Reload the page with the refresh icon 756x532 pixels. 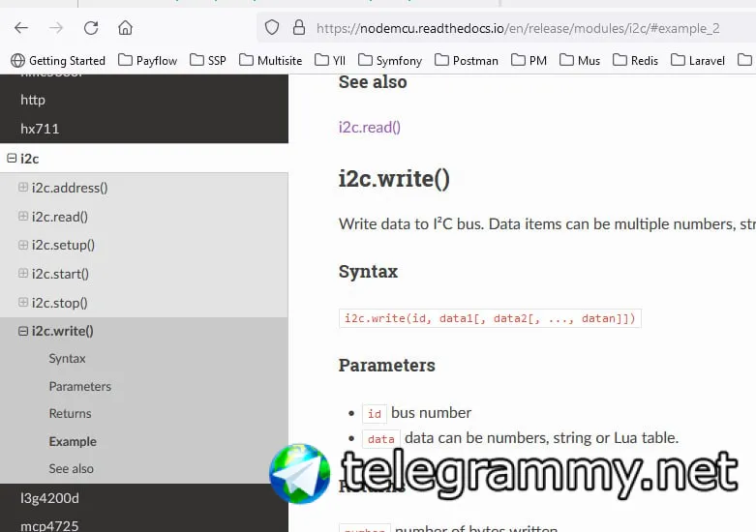pos(91,28)
